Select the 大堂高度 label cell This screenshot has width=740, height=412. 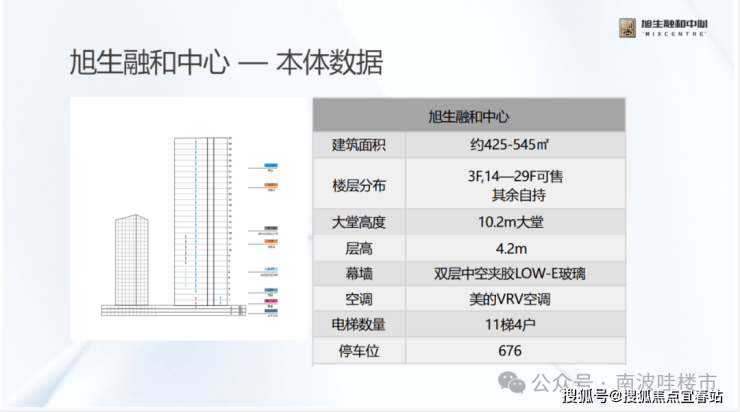tap(359, 222)
